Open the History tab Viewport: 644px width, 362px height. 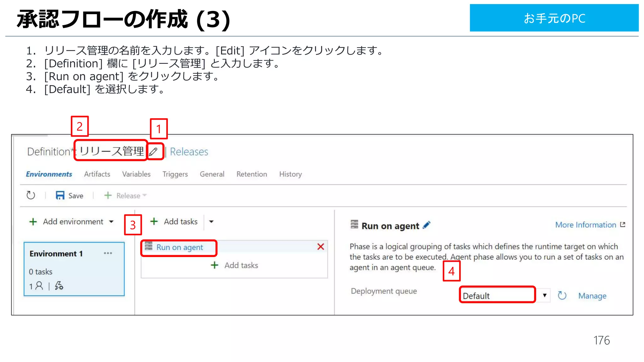pyautogui.click(x=291, y=174)
